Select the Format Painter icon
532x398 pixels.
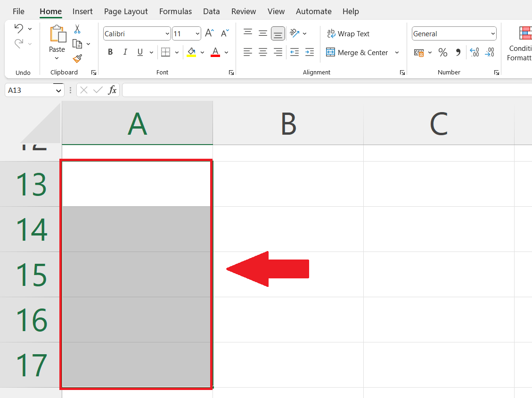(77, 58)
